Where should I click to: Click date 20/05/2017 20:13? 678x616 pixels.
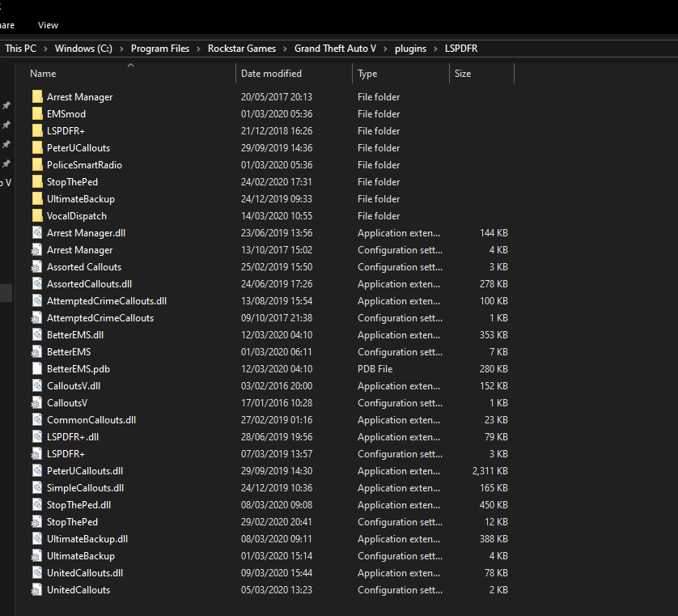[277, 96]
